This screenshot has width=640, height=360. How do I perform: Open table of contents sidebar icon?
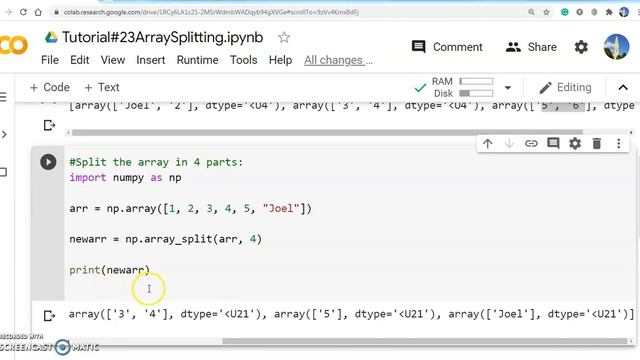click(3, 97)
